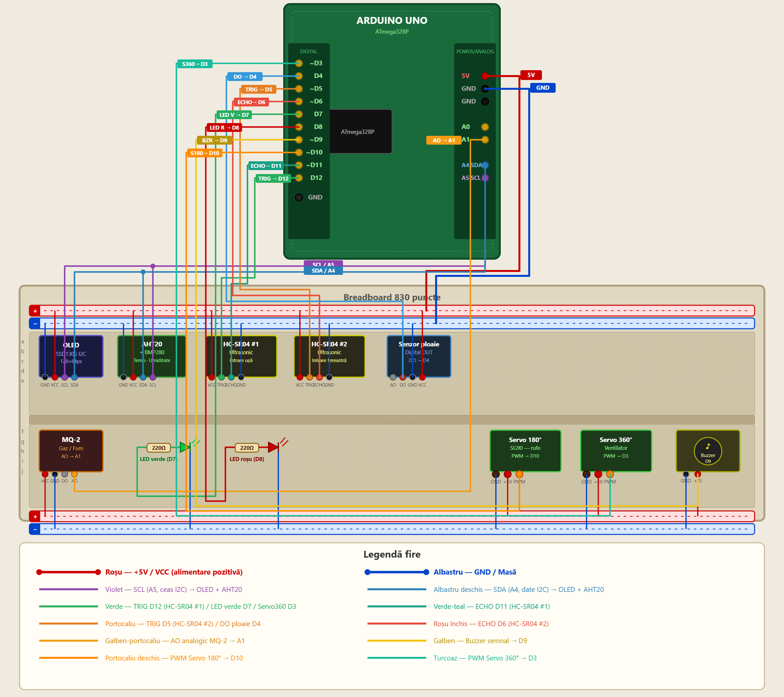Click the turquoise Servo 360° legend line sample
784x697 pixels.
point(397,658)
